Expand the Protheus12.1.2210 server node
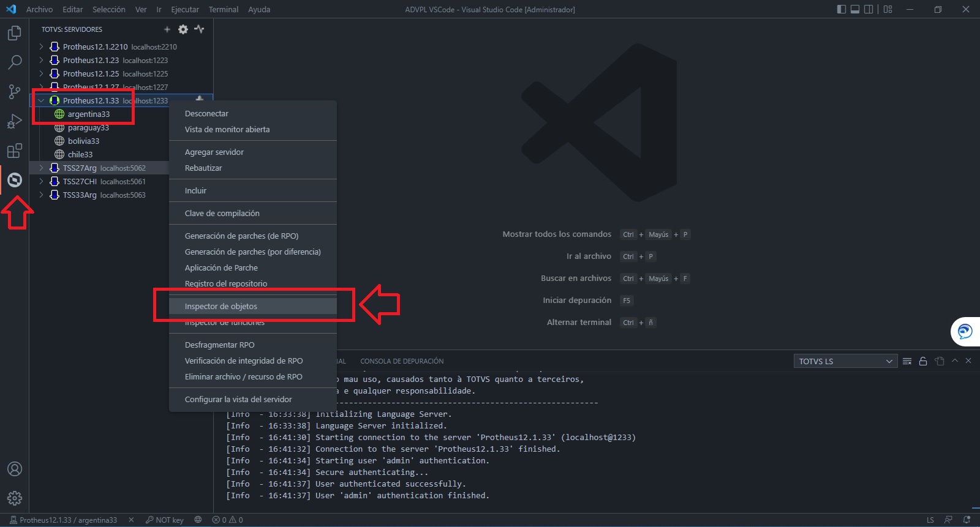Viewport: 980px width, 527px height. click(41, 47)
